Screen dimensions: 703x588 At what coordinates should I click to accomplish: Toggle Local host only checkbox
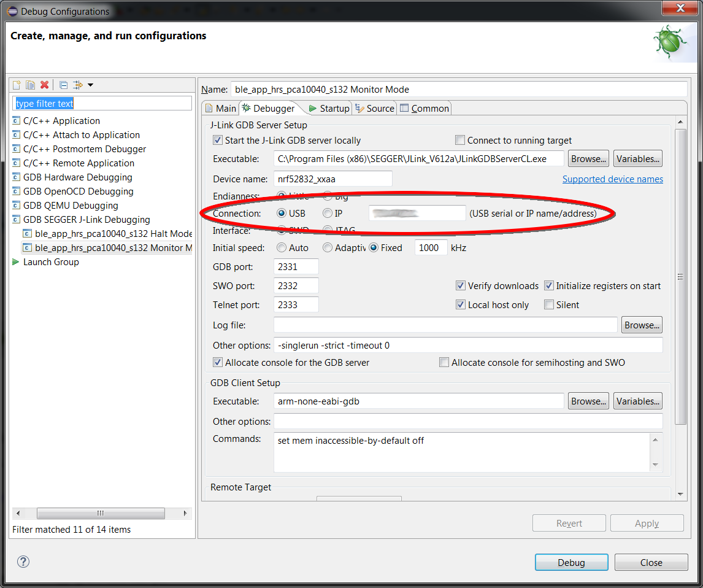[x=461, y=305]
